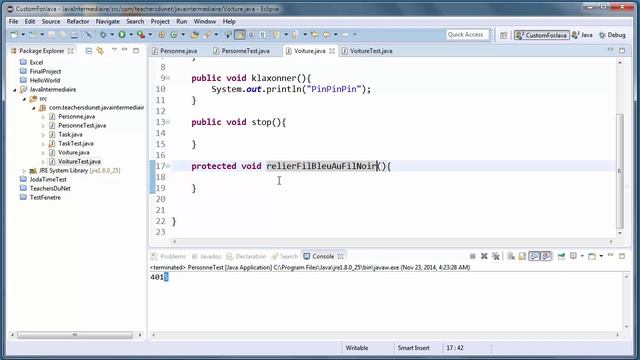640x360 pixels.
Task: Expand the Personne.java tree node
Action: [43, 117]
